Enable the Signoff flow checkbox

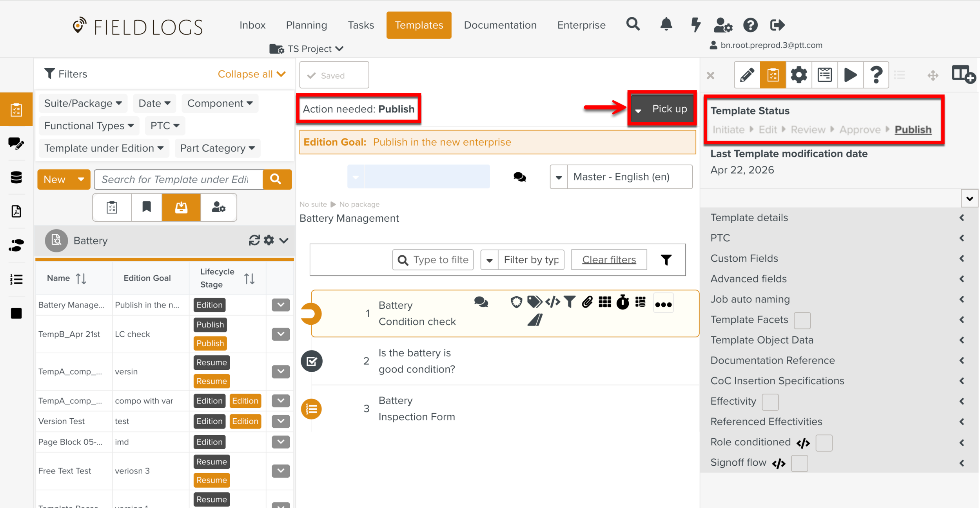(799, 463)
